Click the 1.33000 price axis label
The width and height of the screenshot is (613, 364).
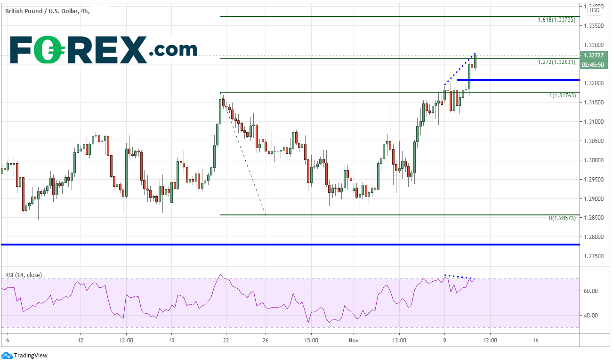pyautogui.click(x=594, y=45)
